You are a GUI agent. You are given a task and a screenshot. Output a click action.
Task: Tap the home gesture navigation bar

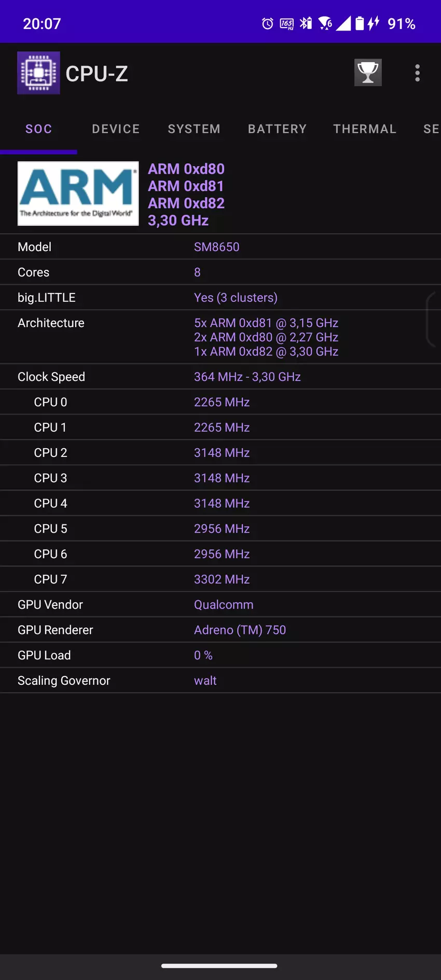[x=219, y=966]
